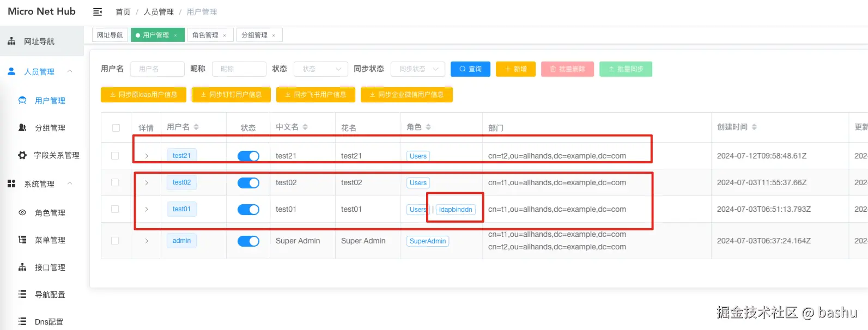Close the 用户管理 tab
The image size is (868, 330).
175,35
